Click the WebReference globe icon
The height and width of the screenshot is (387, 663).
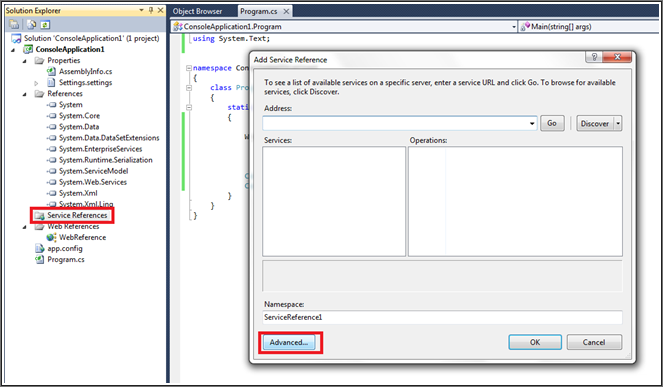tap(51, 237)
